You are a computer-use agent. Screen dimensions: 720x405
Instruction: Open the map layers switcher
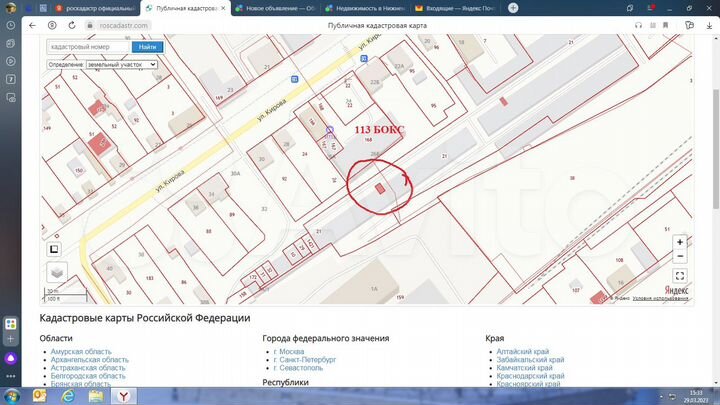(56, 273)
